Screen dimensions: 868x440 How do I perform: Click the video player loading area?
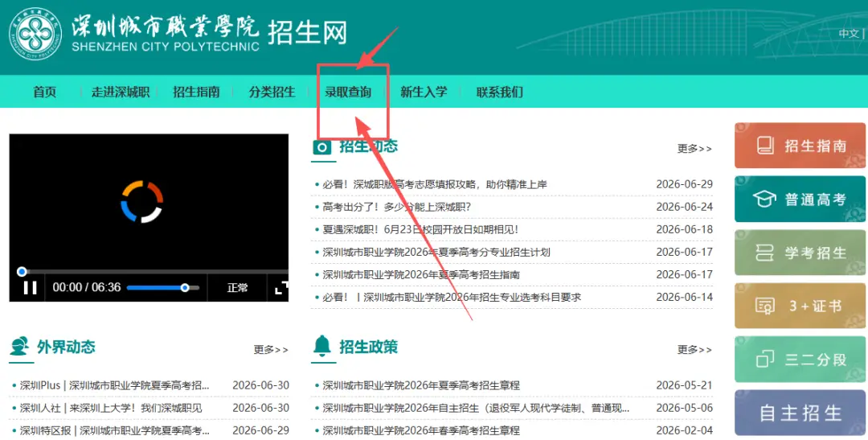click(x=141, y=201)
